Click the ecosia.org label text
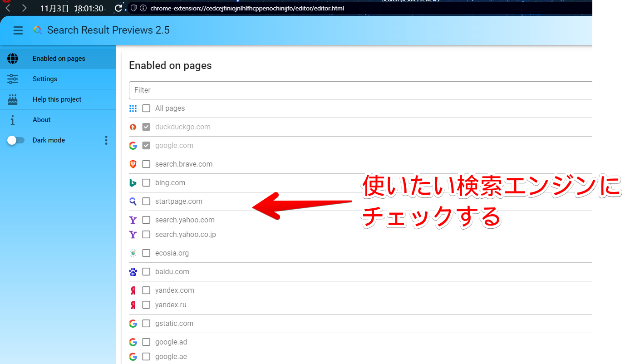Screen dimensions: 625x364 pos(172,253)
